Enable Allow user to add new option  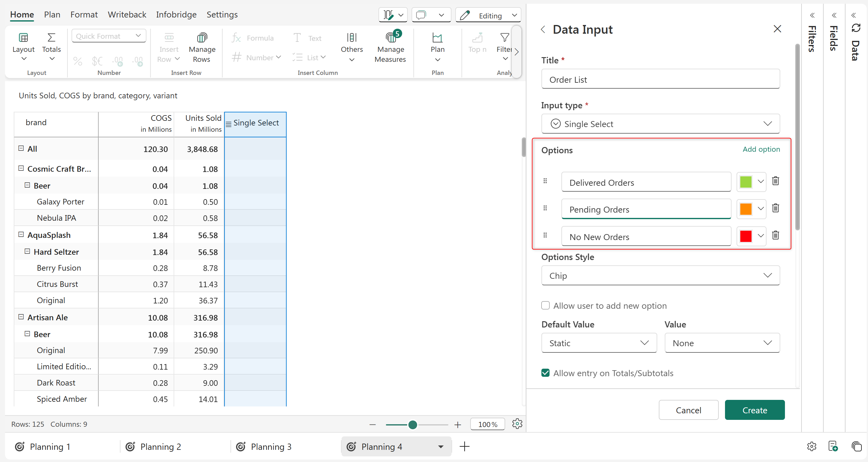point(545,305)
